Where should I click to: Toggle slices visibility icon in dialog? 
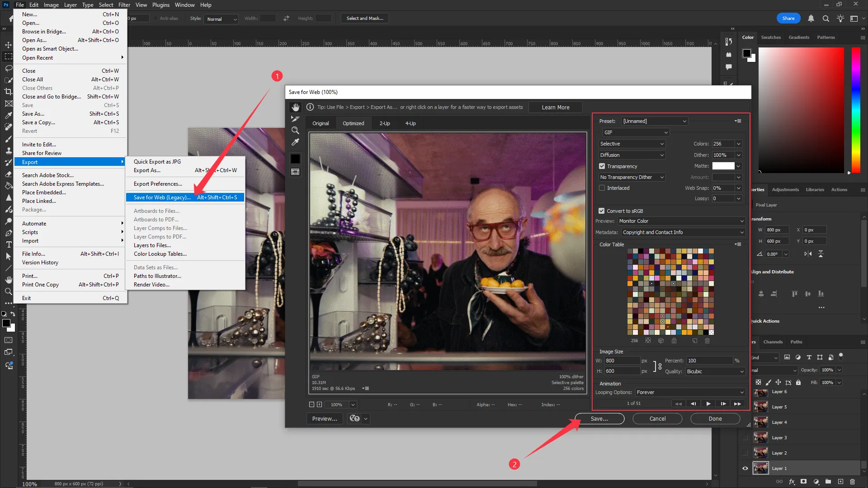(x=295, y=172)
